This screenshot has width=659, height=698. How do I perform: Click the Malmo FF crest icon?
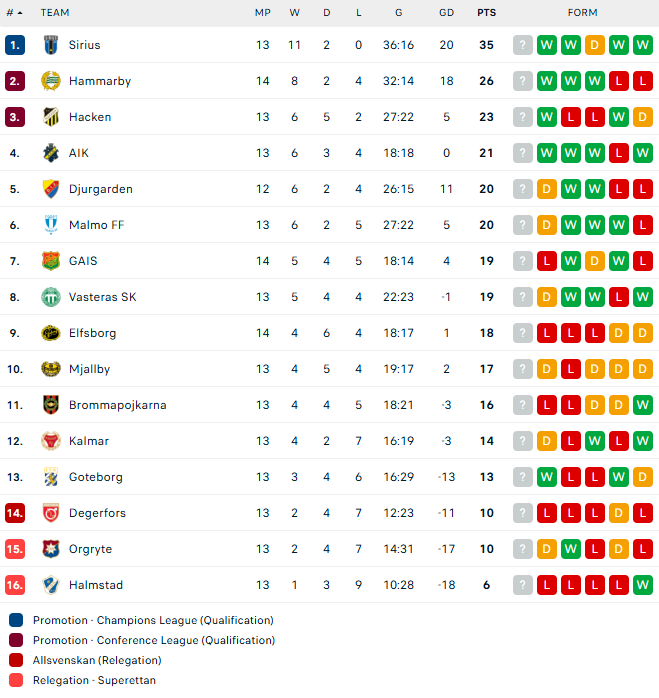(x=51, y=225)
